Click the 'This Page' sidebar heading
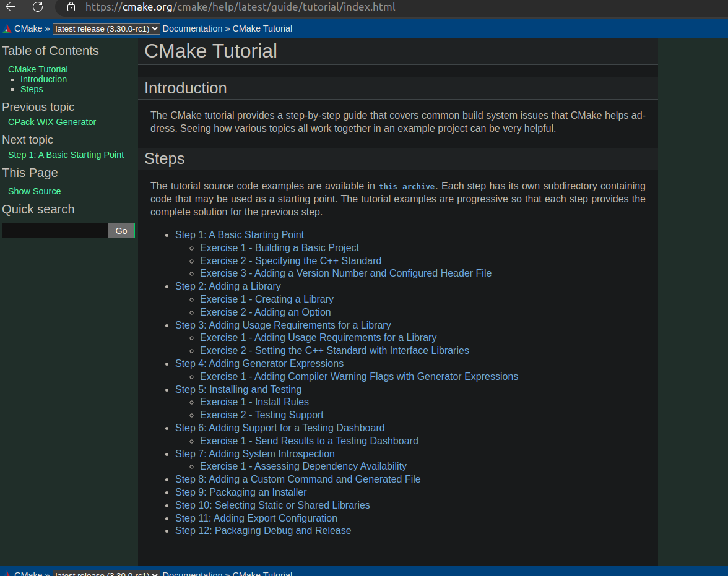728x576 pixels. [x=30, y=173]
